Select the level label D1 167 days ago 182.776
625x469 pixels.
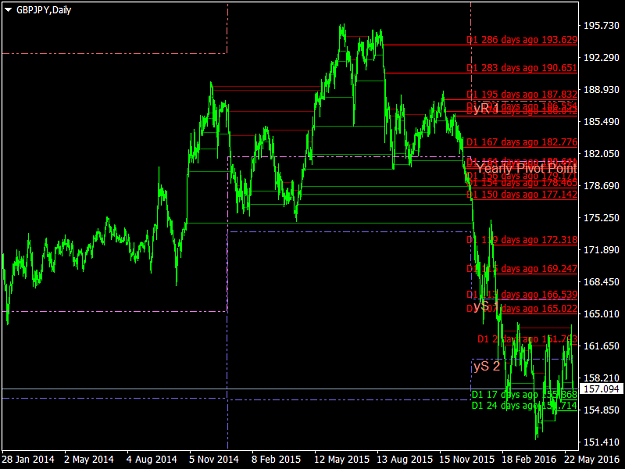[521, 142]
